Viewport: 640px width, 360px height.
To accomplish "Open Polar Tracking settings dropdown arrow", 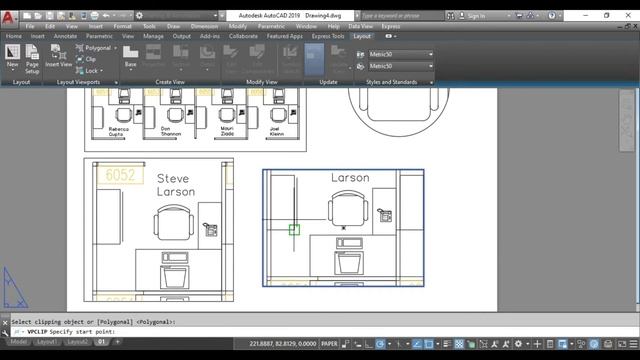I will pos(389,344).
